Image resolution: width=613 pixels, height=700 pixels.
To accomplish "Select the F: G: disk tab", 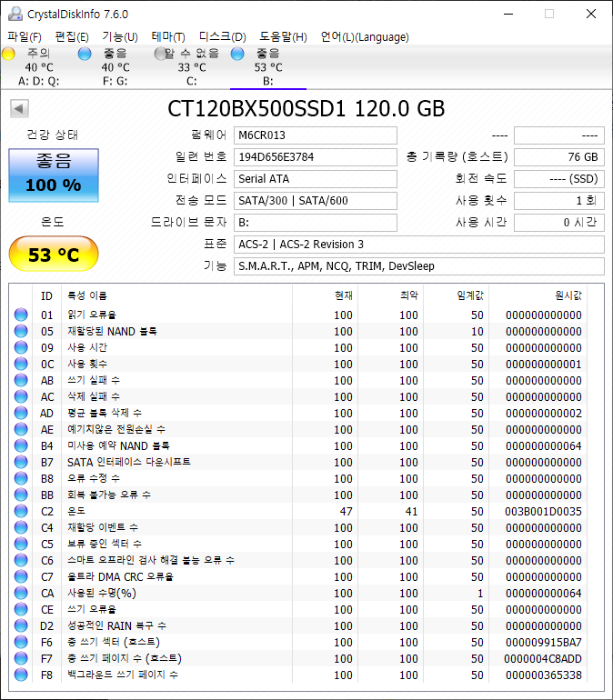I will [115, 67].
